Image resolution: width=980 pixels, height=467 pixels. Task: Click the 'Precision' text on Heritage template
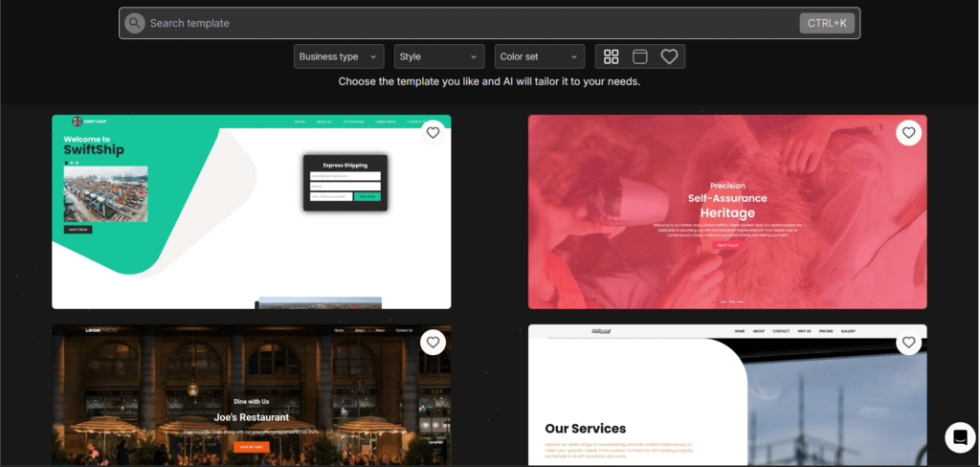727,186
